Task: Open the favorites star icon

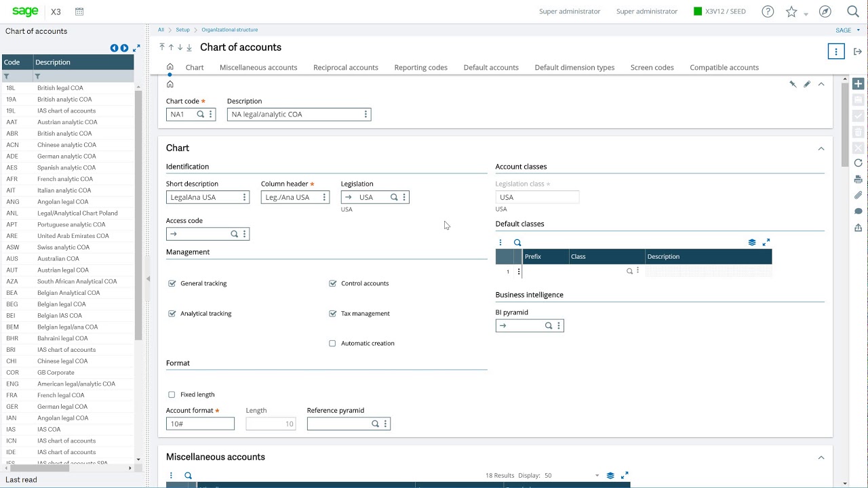Action: coord(791,12)
